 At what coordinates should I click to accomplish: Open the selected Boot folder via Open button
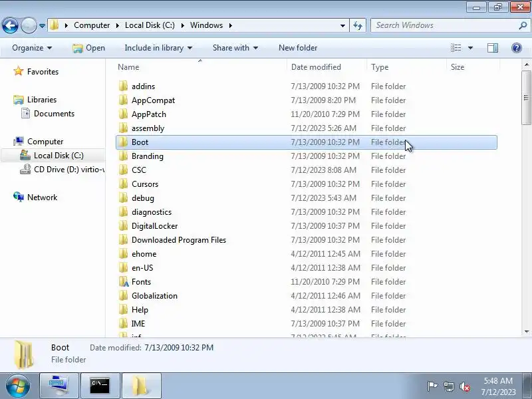point(89,48)
